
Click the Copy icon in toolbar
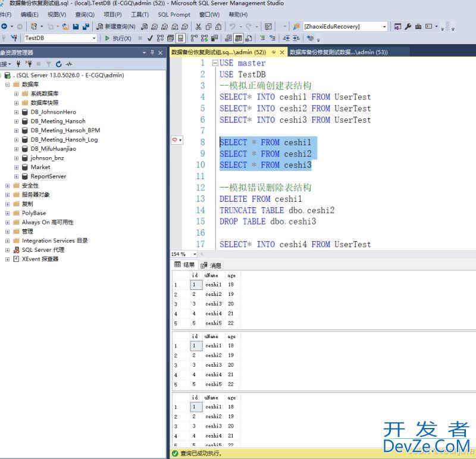[x=208, y=27]
